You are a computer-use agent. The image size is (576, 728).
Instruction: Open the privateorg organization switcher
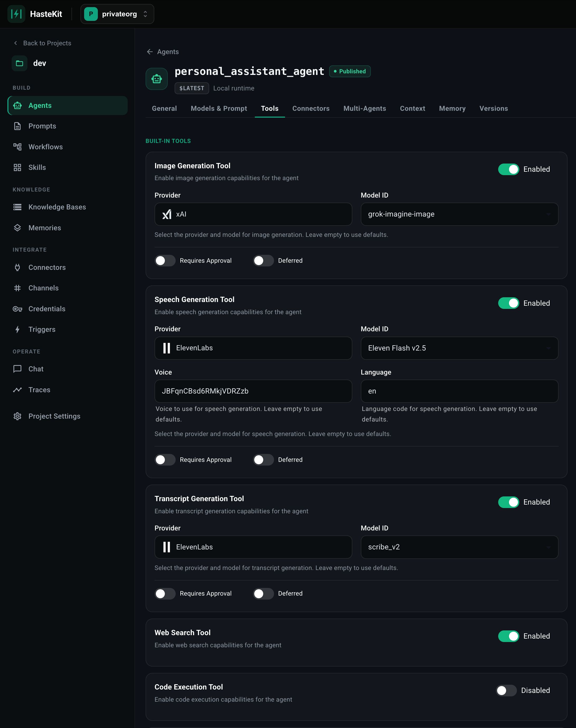pyautogui.click(x=117, y=14)
